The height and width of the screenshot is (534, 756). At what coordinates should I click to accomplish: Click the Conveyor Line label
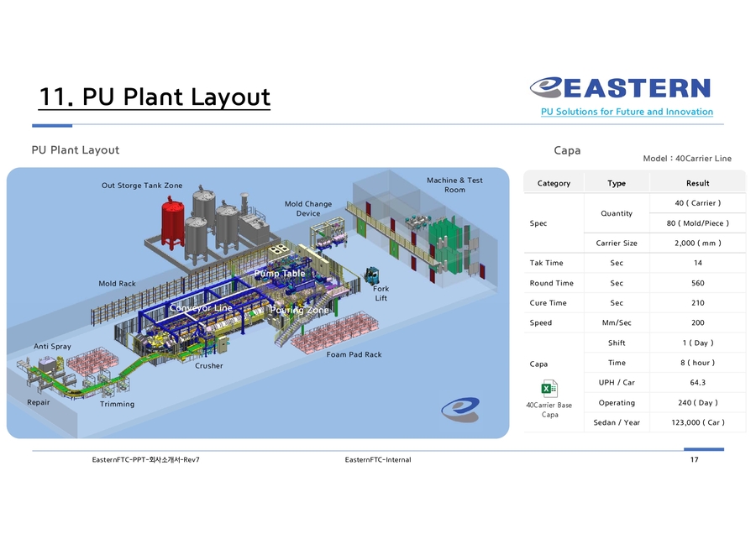(201, 307)
